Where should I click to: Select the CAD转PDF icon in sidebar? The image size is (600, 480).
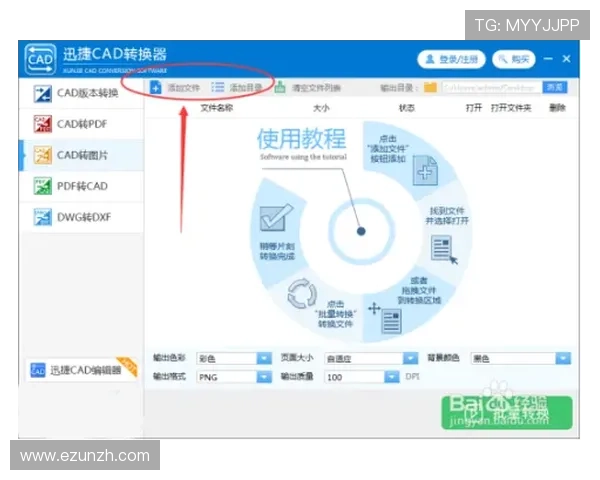42,124
